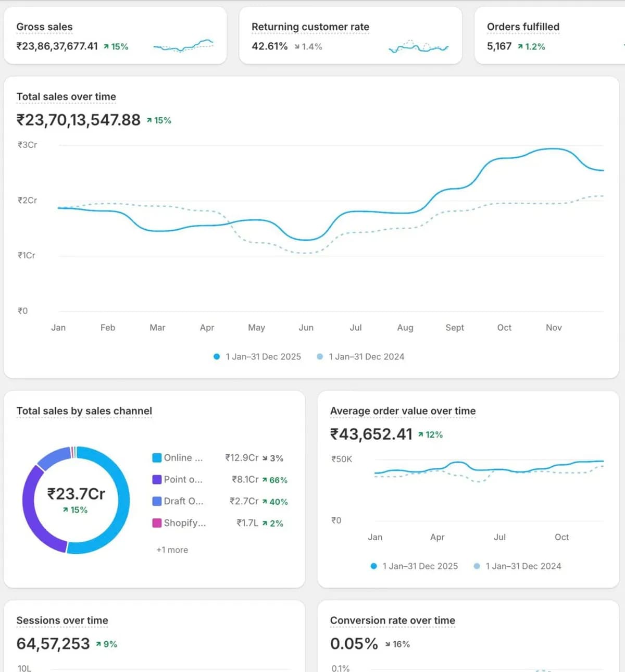Toggle 2025 series legend in Total sales chart
Viewport: 625px width, 672px height.
tap(257, 356)
